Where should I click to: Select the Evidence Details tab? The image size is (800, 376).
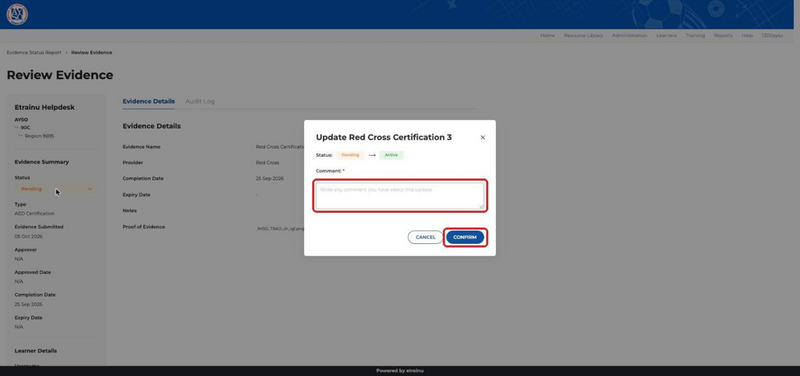point(148,102)
